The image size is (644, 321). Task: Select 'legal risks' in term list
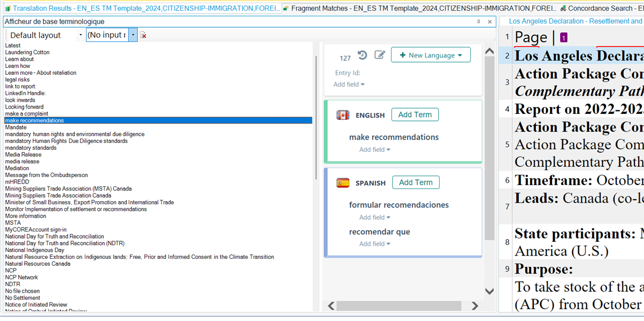pos(18,80)
